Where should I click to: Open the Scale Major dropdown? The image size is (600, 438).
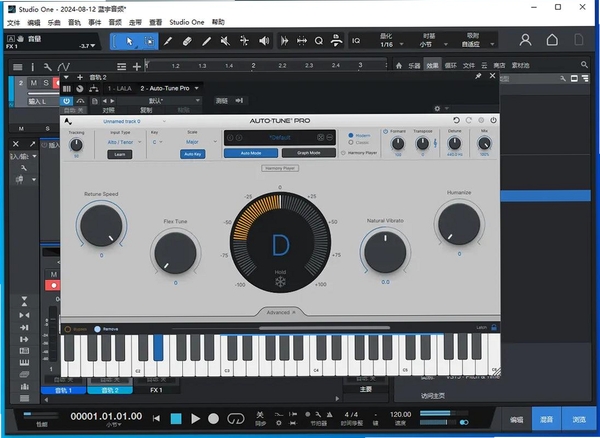click(x=201, y=142)
